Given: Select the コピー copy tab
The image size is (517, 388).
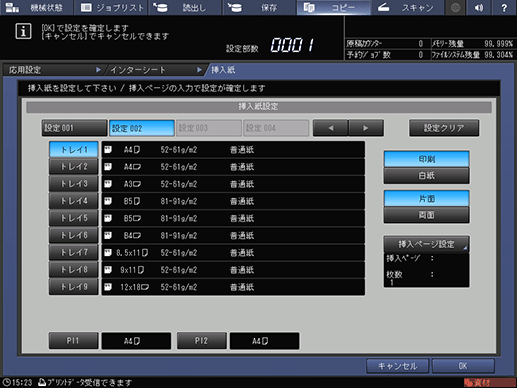Looking at the screenshot, I should point(333,7).
